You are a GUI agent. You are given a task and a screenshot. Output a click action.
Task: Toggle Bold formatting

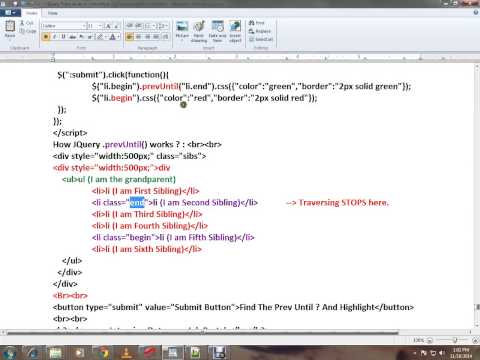(46, 37)
